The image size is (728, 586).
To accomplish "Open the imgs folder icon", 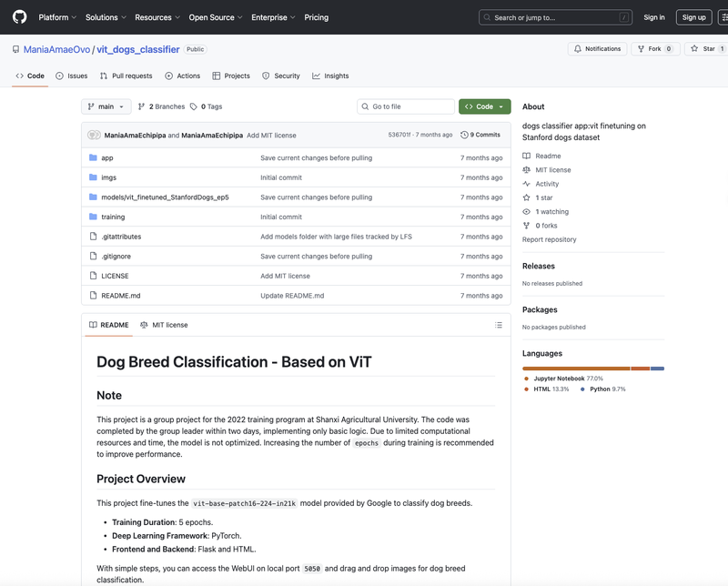I will tap(93, 177).
